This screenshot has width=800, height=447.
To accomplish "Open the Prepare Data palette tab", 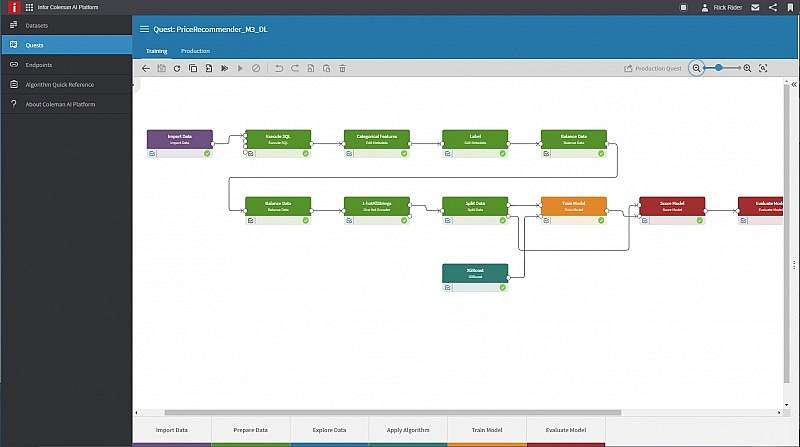I will click(x=251, y=430).
